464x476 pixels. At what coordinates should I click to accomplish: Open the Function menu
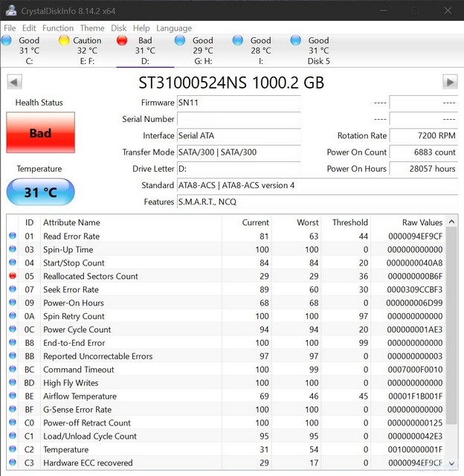coord(58,28)
